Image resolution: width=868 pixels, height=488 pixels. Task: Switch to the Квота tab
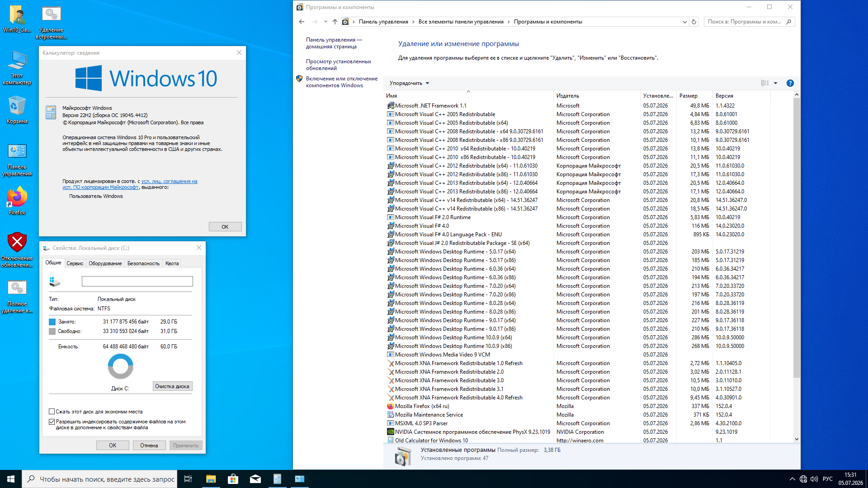click(172, 263)
